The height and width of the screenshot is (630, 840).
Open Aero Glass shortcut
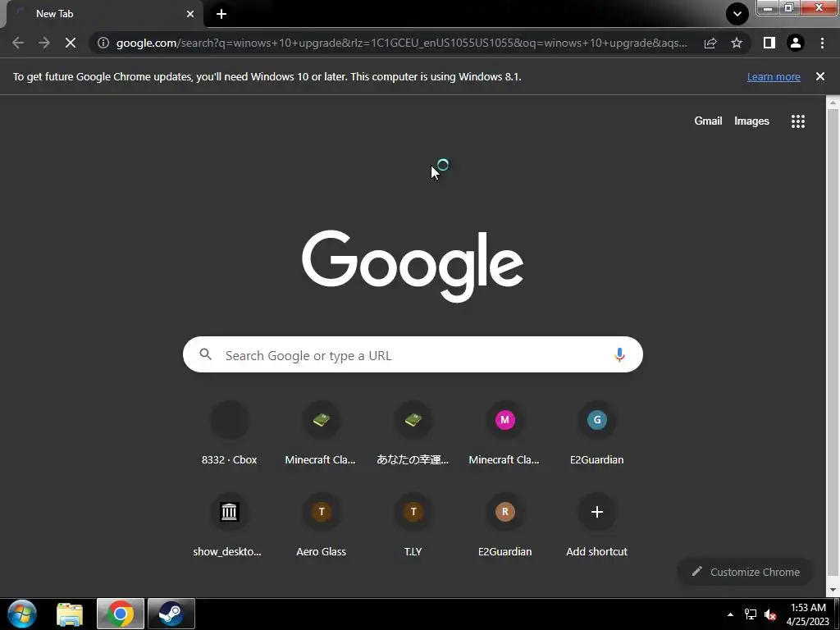click(x=322, y=526)
